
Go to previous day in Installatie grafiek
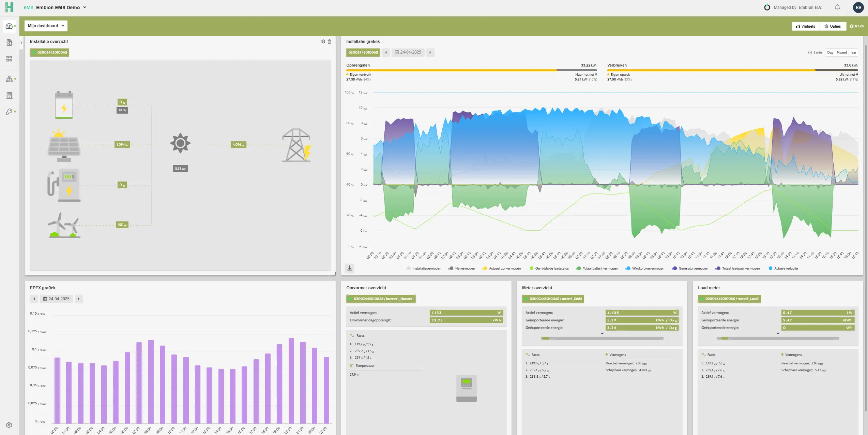pyautogui.click(x=386, y=53)
